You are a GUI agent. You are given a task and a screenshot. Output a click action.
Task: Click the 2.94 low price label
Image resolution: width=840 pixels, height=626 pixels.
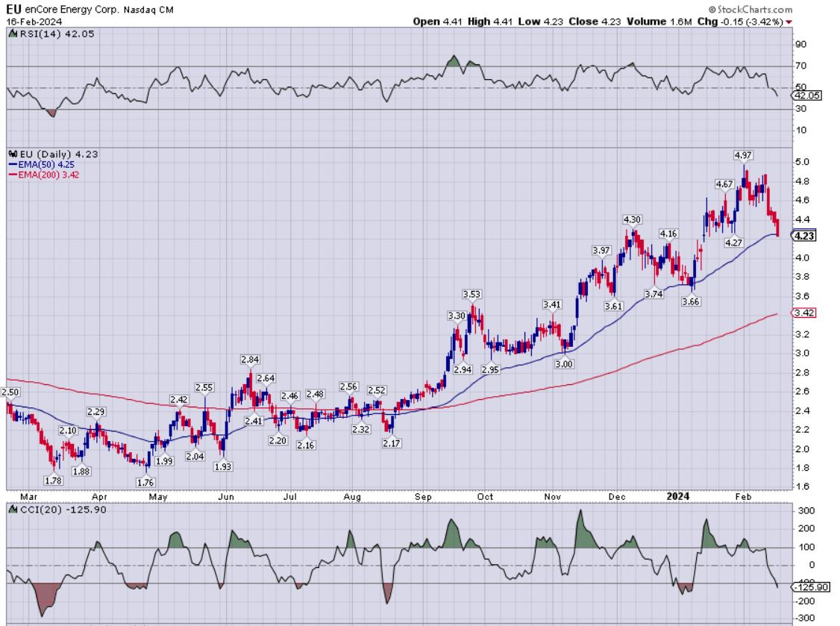[x=463, y=369]
